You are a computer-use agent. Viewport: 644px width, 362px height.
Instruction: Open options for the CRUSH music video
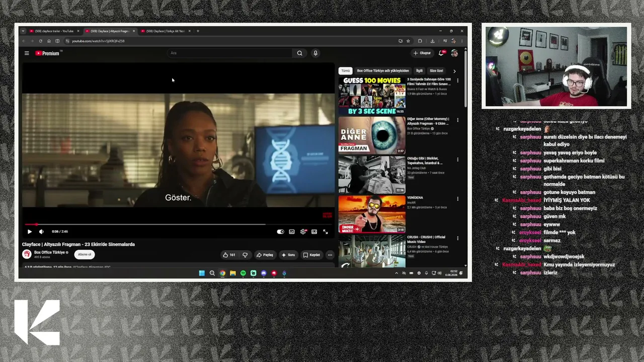click(457, 238)
